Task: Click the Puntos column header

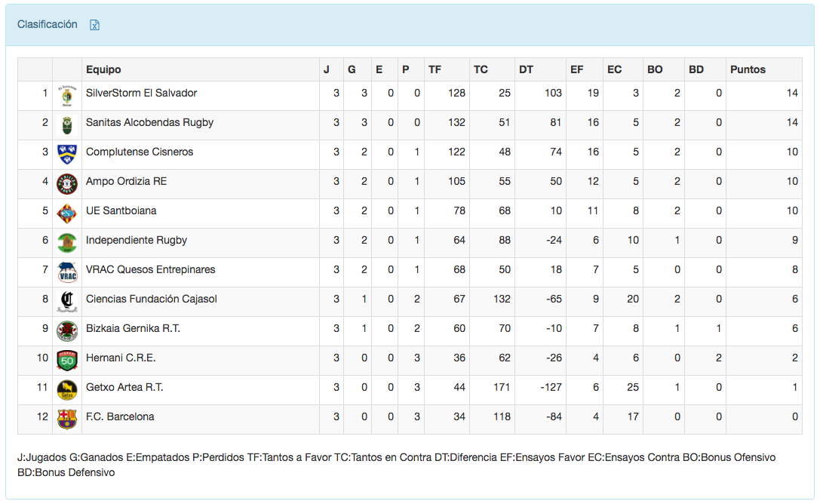Action: [x=748, y=69]
